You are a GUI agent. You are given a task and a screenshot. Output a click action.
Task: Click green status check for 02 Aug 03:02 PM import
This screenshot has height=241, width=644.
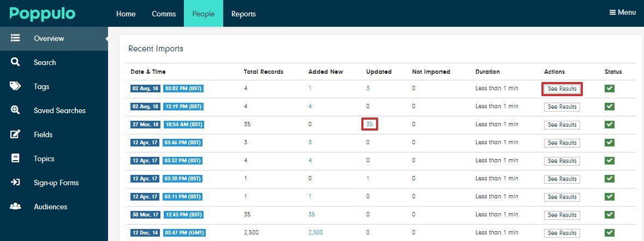[610, 89]
